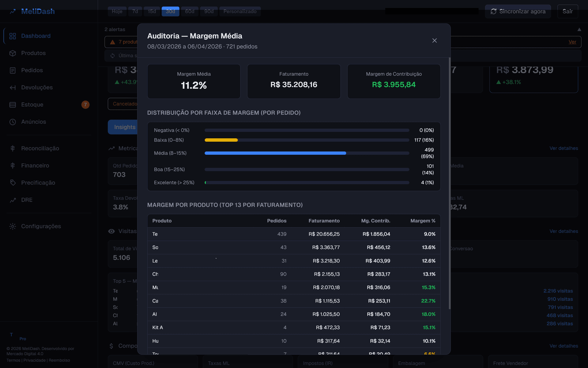Open Reconciliação via its dollar icon
The height and width of the screenshot is (368, 588).
point(13,148)
